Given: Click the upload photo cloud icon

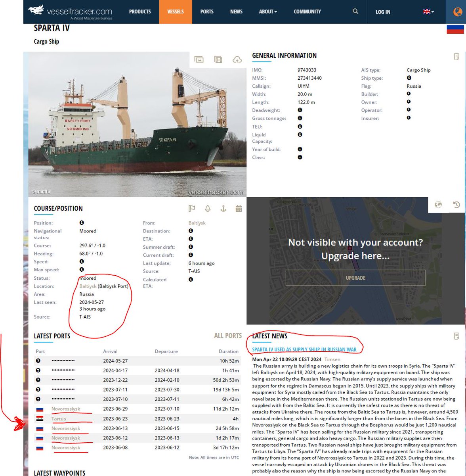Looking at the screenshot, I should coord(237,59).
